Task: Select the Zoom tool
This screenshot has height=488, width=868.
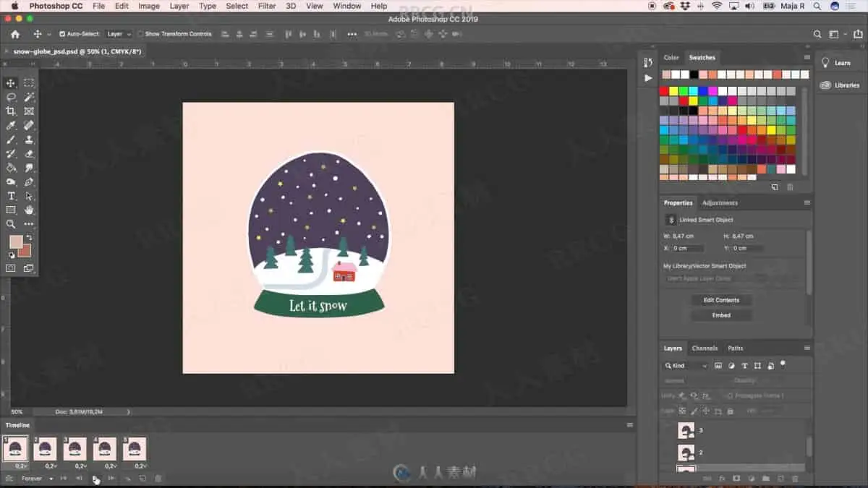Action: (12, 224)
